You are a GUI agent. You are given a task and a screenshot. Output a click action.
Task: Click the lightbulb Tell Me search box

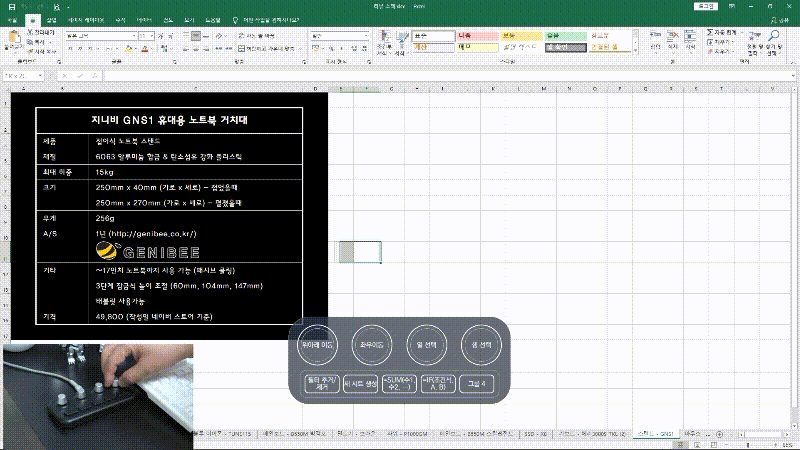pyautogui.click(x=266, y=20)
